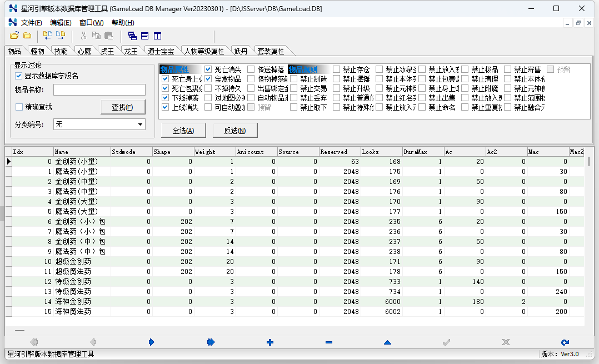Refresh data with the navigator refresh icon
Image resolution: width=599 pixels, height=364 pixels.
pos(565,342)
